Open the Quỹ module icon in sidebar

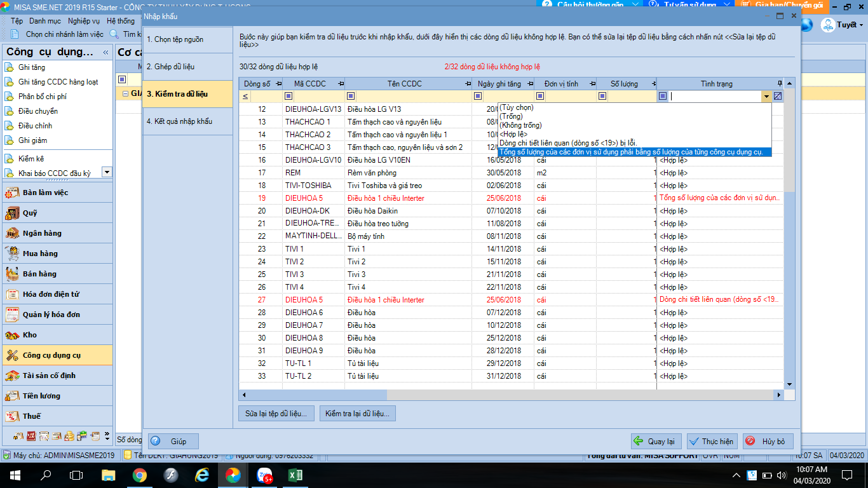(12, 213)
